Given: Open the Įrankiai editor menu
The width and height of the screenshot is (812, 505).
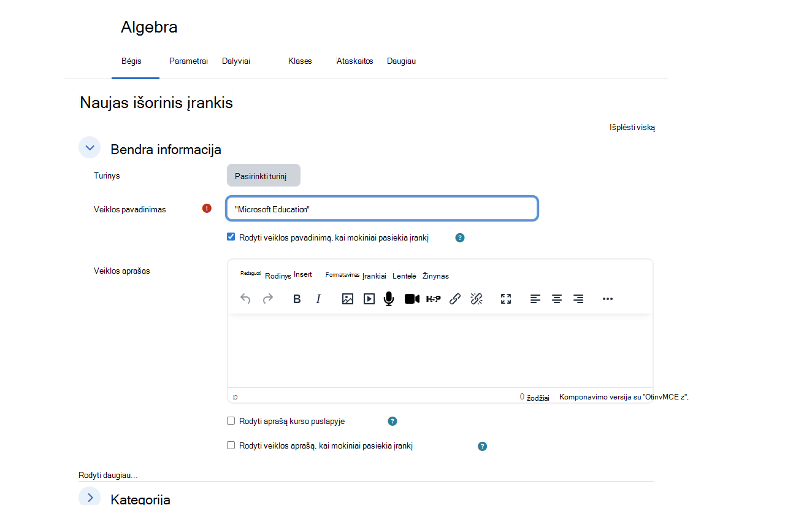Looking at the screenshot, I should tap(374, 276).
